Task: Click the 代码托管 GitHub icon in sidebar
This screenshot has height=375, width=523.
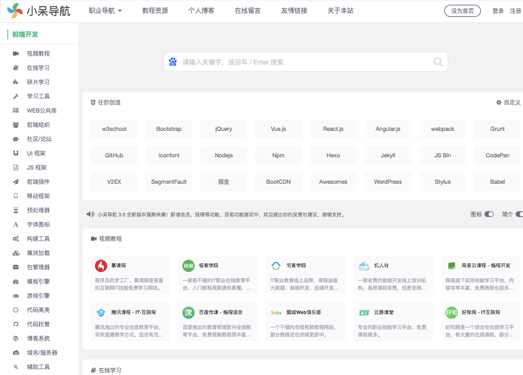Action: 16,324
